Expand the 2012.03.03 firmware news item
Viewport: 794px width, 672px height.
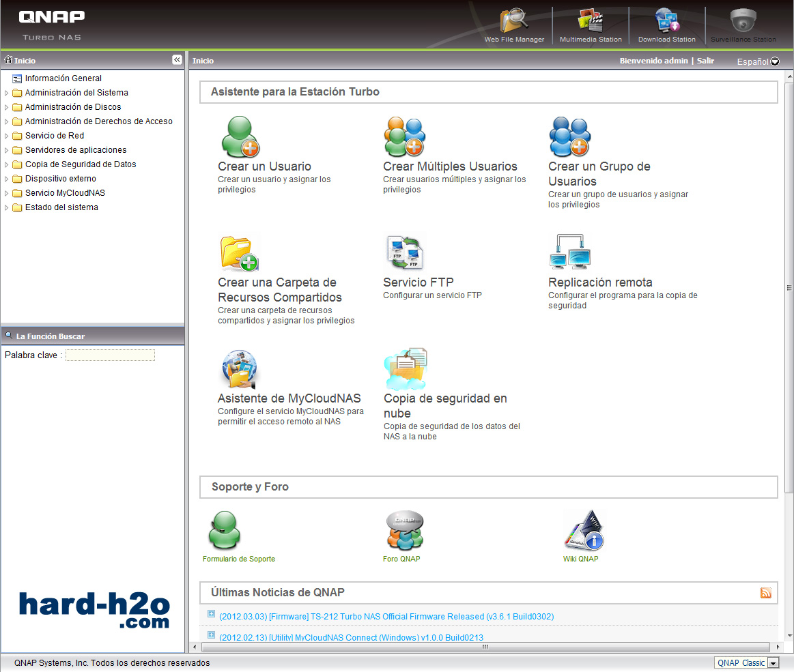(x=211, y=614)
